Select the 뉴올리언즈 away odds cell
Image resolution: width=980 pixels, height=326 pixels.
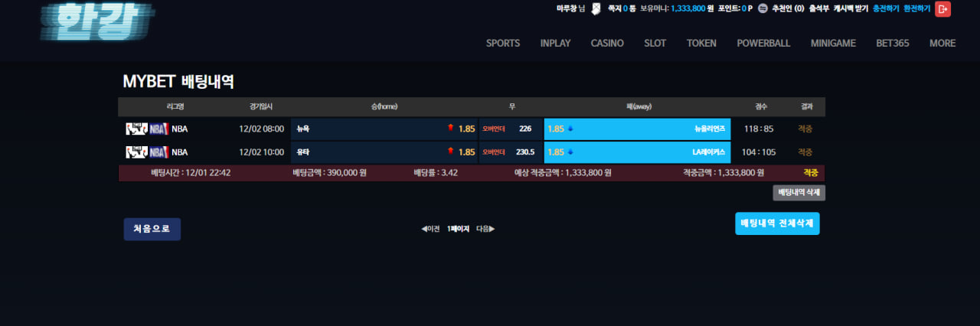tap(637, 129)
